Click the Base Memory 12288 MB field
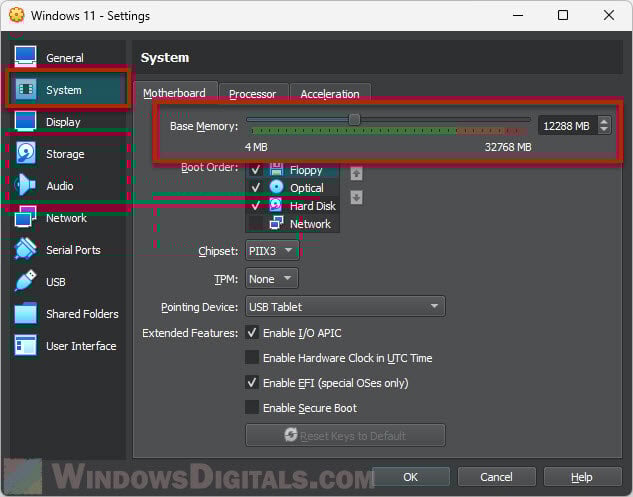The width and height of the screenshot is (633, 497). [x=568, y=126]
